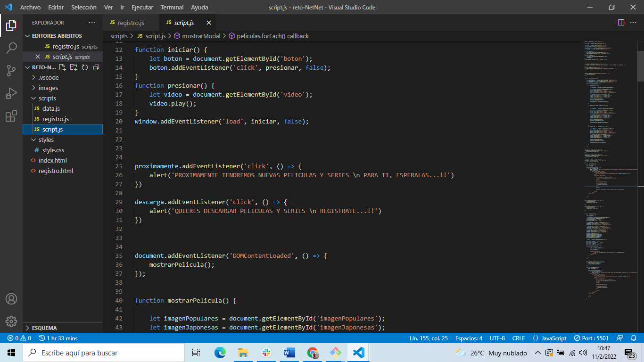This screenshot has height=362, width=644.
Task: Open Word from the taskbar
Action: click(x=289, y=353)
